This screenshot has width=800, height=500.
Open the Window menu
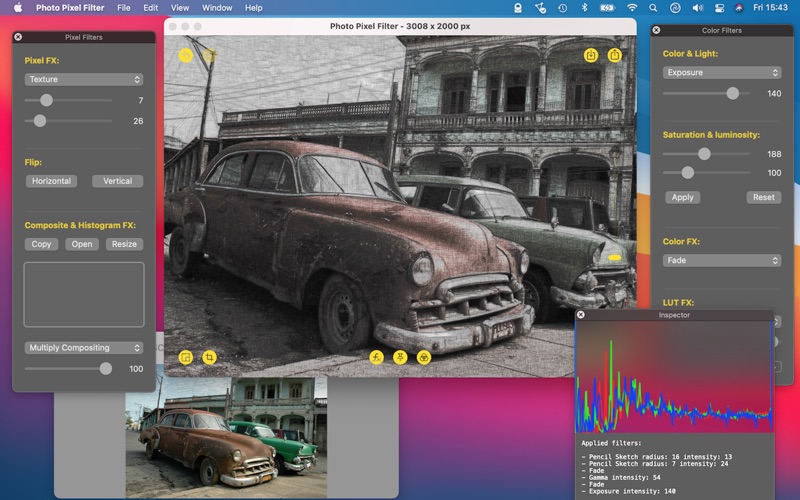[x=217, y=8]
